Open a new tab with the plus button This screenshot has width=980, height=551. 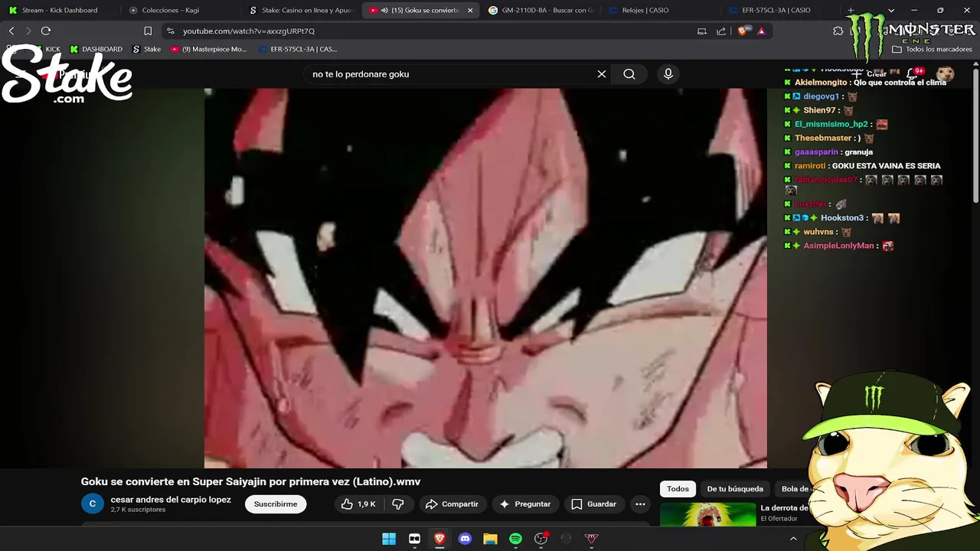tap(851, 10)
